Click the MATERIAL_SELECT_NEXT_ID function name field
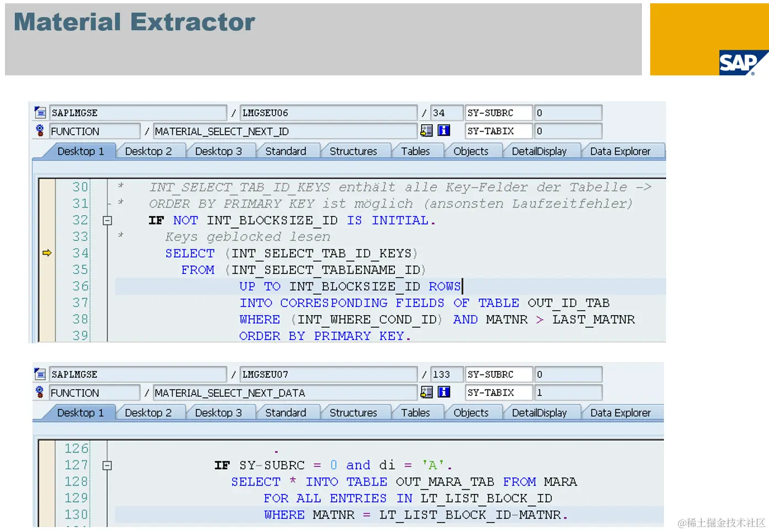The height and width of the screenshot is (532, 769). coord(285,131)
